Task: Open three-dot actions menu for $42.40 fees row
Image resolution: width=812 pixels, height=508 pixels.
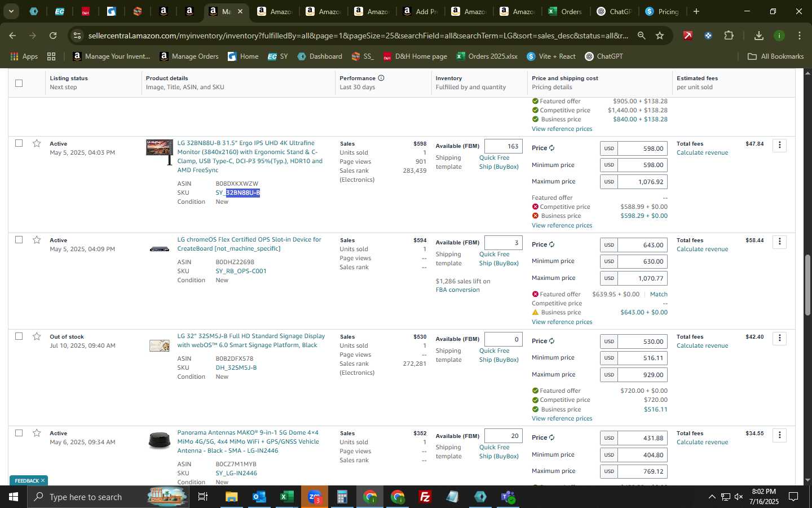Action: tap(779, 338)
